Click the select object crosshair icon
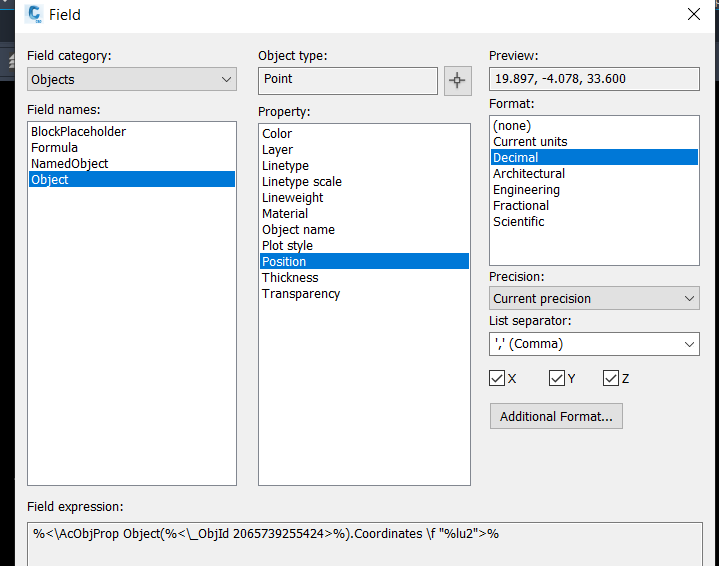Screen dimensions: 719x566 (x=457, y=81)
